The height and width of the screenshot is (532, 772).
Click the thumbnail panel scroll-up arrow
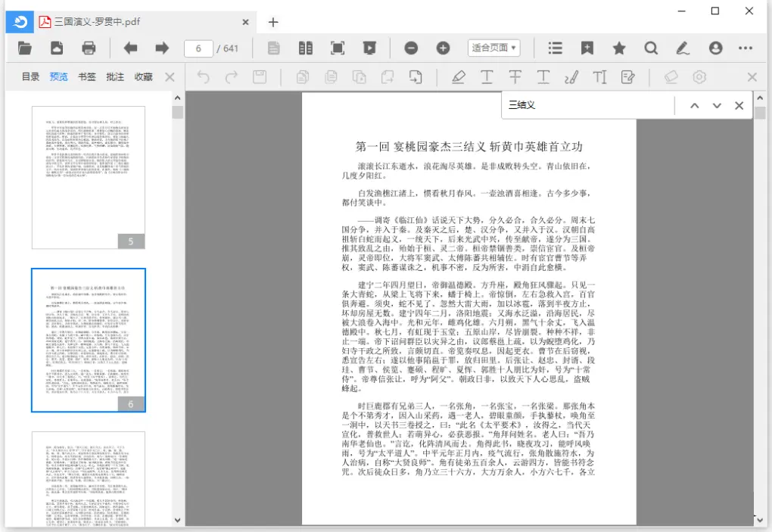[178, 98]
